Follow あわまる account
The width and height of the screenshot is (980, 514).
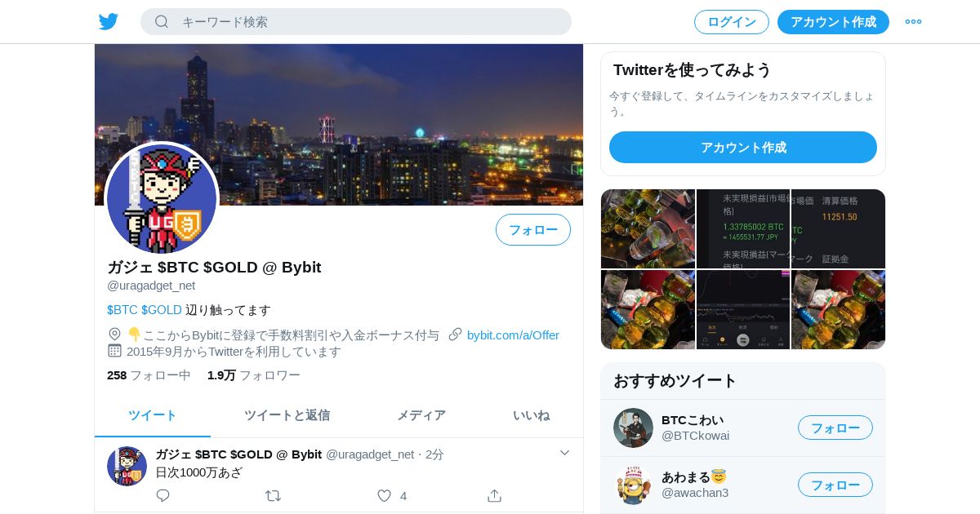[x=835, y=485]
